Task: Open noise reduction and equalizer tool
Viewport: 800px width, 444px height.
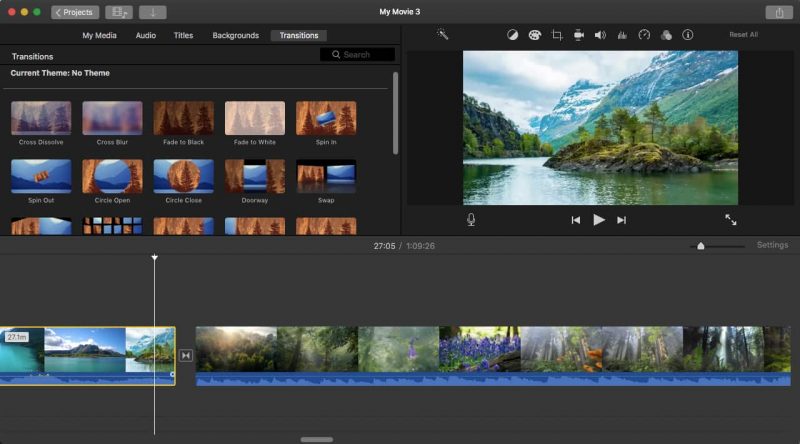Action: tap(622, 35)
